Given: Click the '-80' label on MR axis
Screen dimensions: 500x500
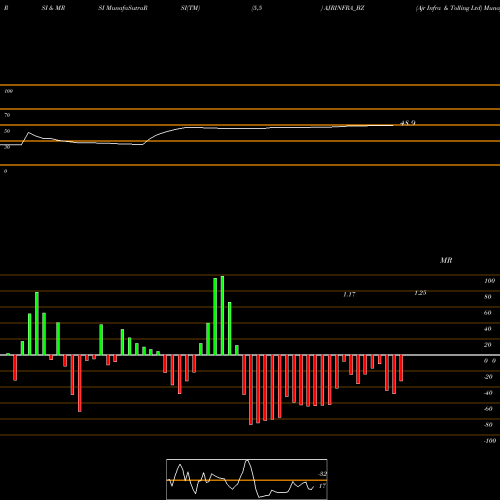Looking at the screenshot, I should click(488, 425).
